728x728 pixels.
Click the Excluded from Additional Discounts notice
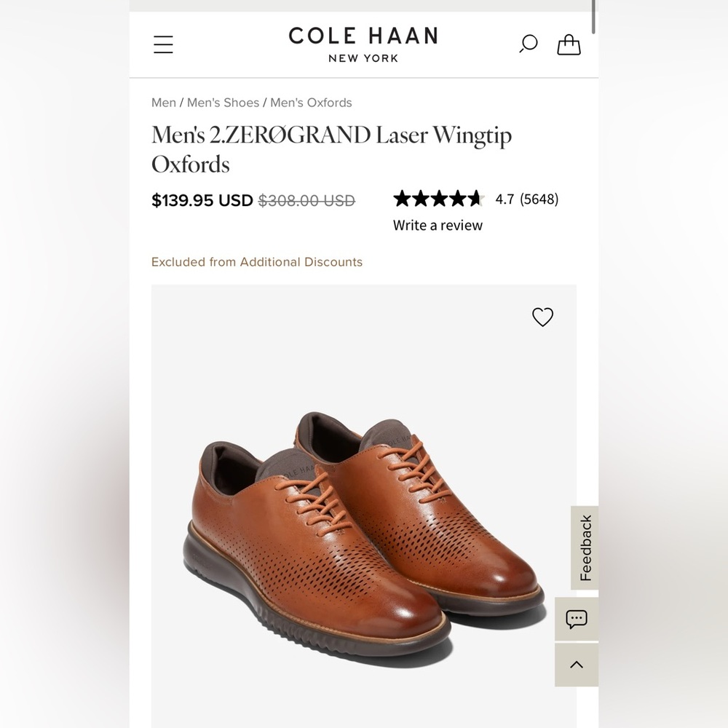[x=257, y=262]
